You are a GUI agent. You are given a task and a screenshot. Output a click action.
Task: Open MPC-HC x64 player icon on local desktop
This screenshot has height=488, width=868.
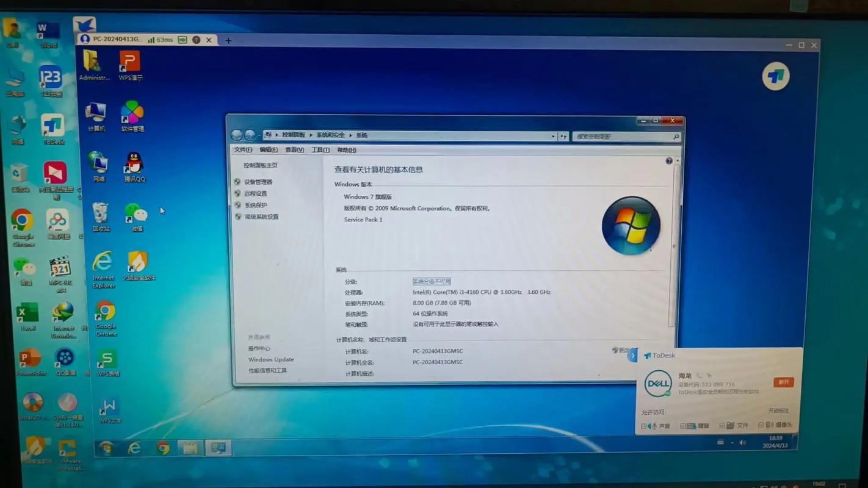(60, 274)
